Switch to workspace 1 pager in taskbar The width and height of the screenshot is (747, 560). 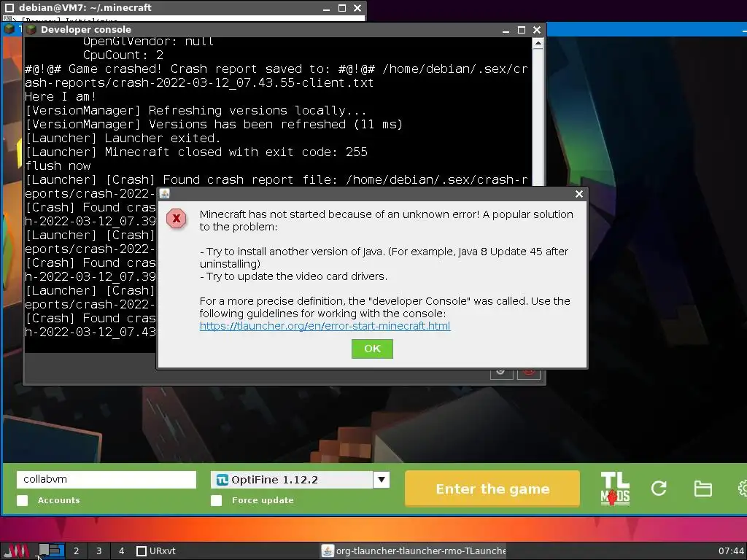click(x=51, y=551)
